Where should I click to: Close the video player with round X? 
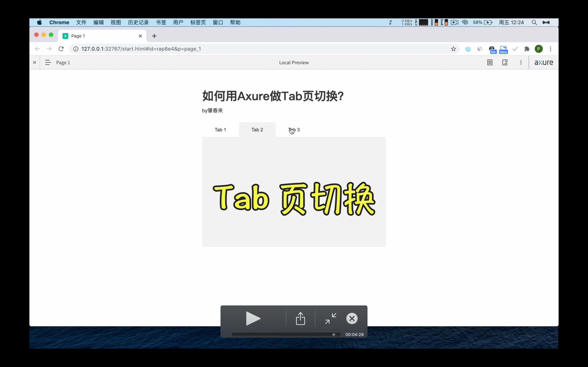point(352,318)
